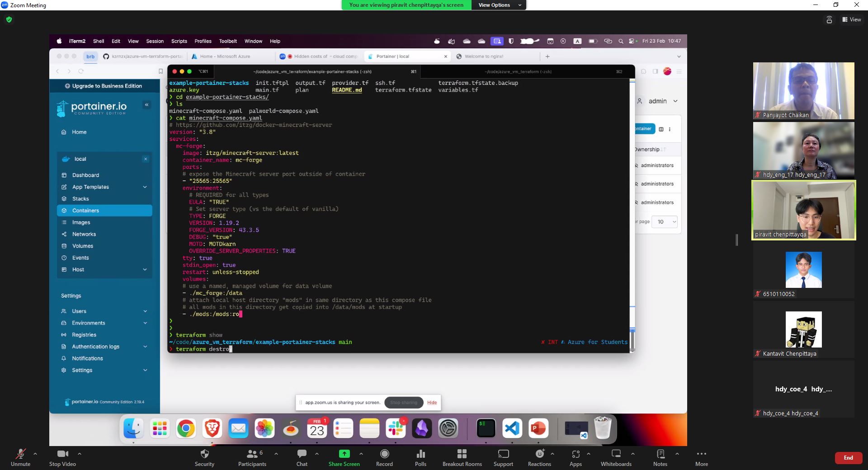Open the View Options dropdown
The width and height of the screenshot is (868, 470).
(x=499, y=5)
